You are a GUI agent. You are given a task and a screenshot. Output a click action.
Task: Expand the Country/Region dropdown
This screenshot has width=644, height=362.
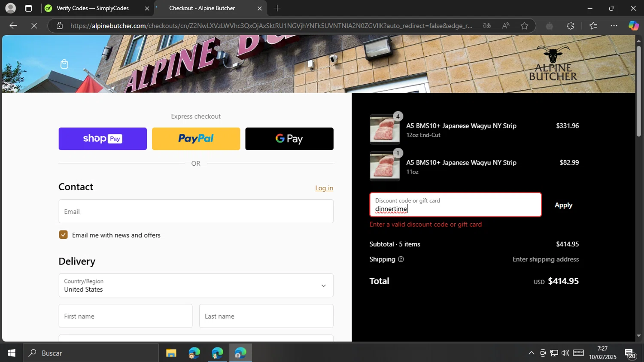pos(196,285)
